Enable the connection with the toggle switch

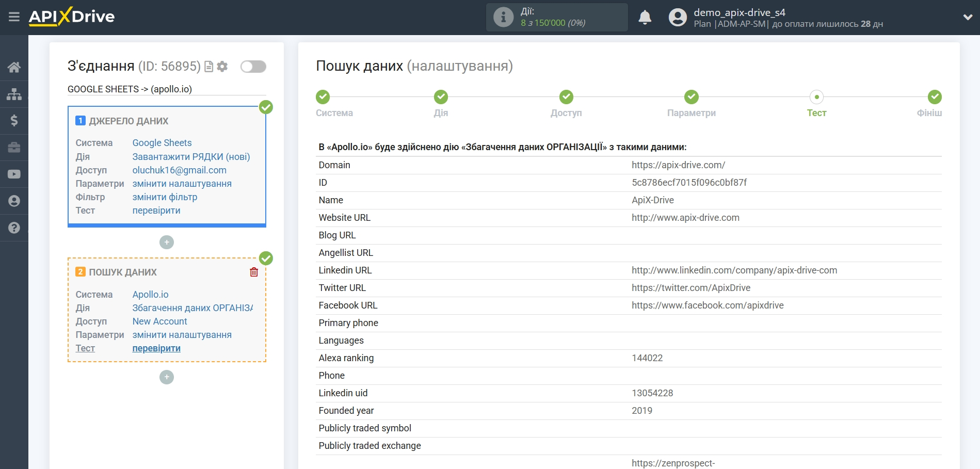coord(252,66)
